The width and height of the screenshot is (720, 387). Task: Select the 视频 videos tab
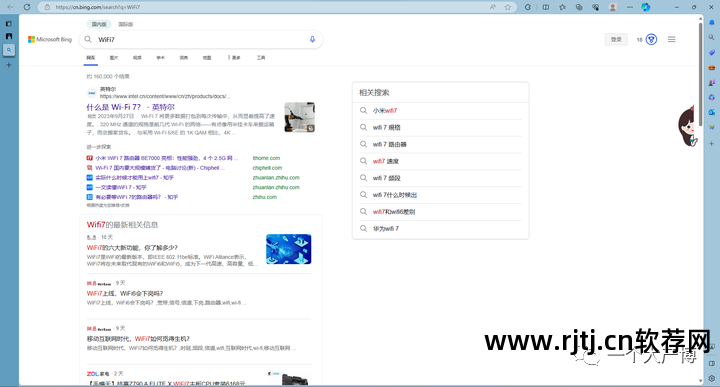pos(137,58)
